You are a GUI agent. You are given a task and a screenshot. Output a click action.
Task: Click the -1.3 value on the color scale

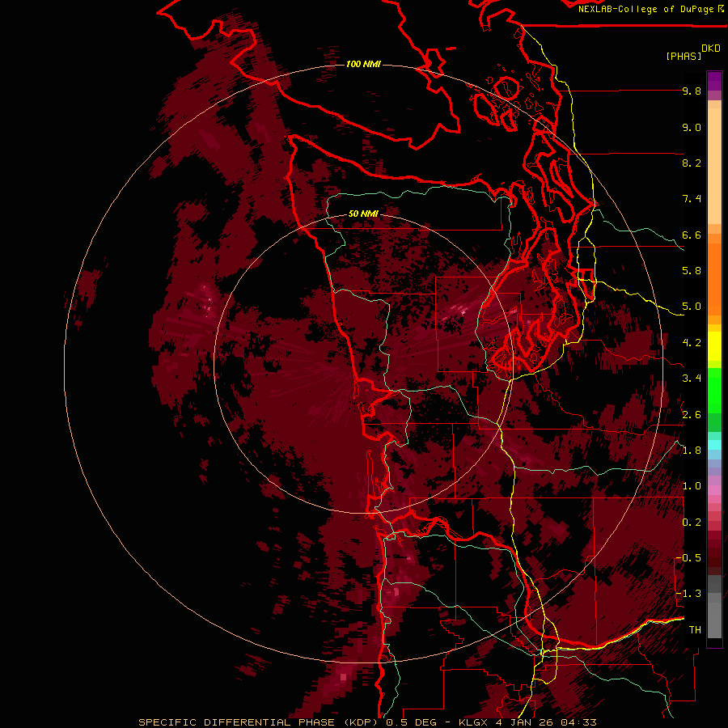[x=689, y=594]
